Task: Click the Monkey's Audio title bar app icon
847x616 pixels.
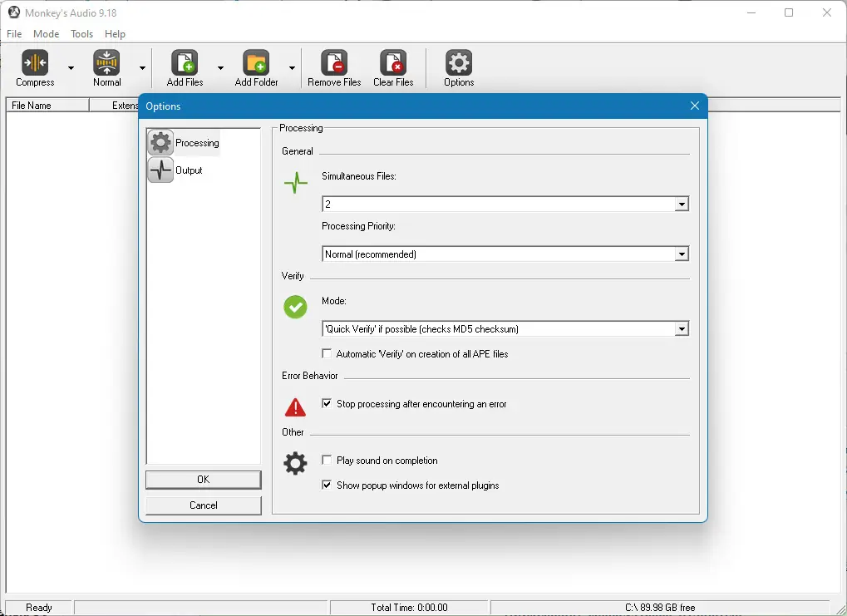Action: click(14, 12)
